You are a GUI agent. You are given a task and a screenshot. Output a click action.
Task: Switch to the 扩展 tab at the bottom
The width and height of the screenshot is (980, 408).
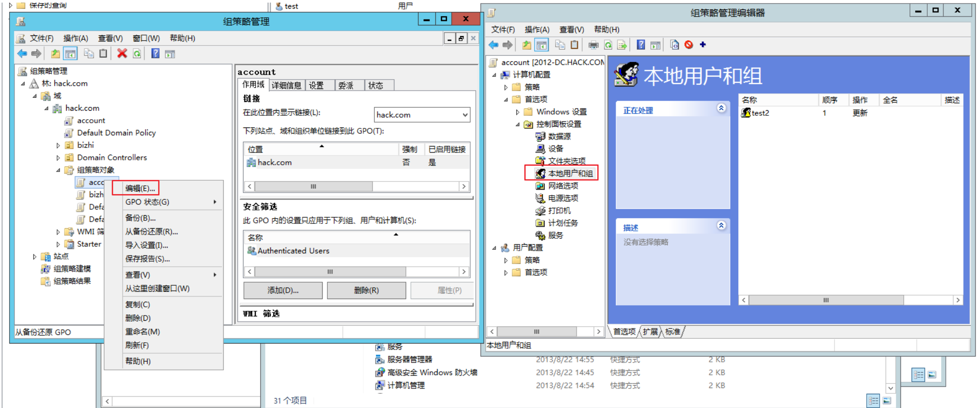click(x=650, y=332)
